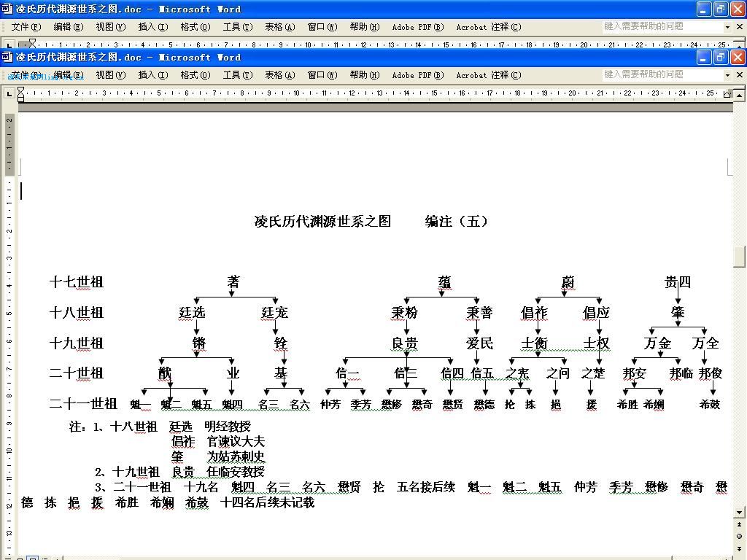Click the name 万金 in the chart
Viewport: 747px width, 560px height.
pyautogui.click(x=657, y=343)
